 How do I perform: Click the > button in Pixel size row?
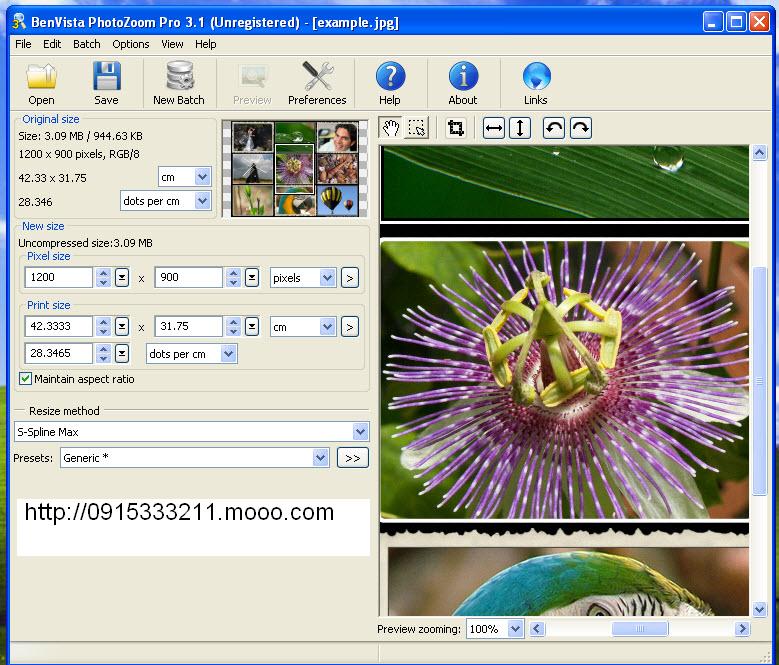350,278
